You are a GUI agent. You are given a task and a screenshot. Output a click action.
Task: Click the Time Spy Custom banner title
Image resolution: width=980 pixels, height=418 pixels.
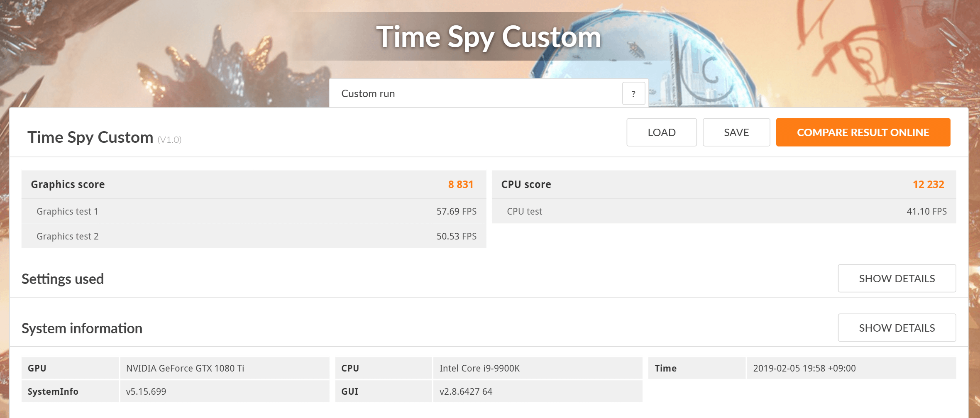click(x=489, y=37)
